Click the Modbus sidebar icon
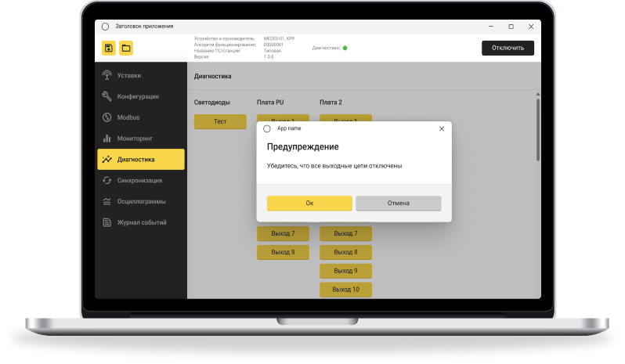Screen dimensions: 625x364 (x=107, y=117)
